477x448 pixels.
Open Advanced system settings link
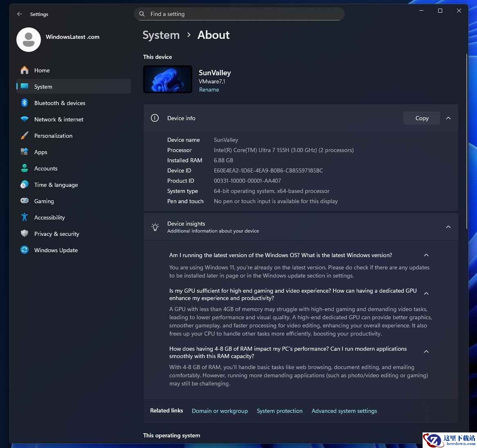tap(344, 411)
